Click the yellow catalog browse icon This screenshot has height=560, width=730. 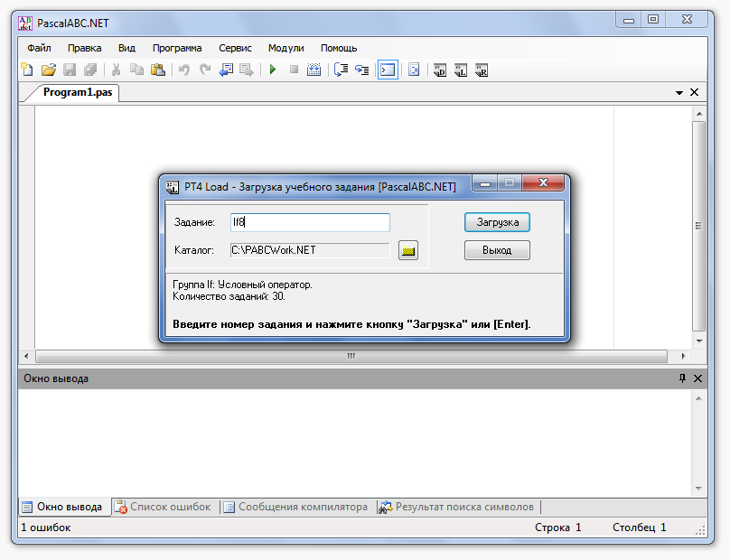408,250
